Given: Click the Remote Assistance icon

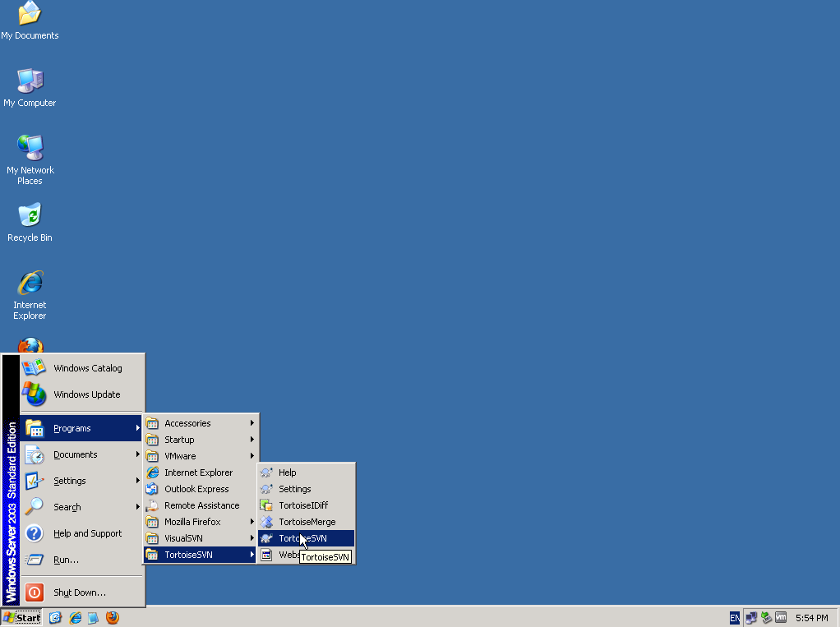Looking at the screenshot, I should [152, 505].
